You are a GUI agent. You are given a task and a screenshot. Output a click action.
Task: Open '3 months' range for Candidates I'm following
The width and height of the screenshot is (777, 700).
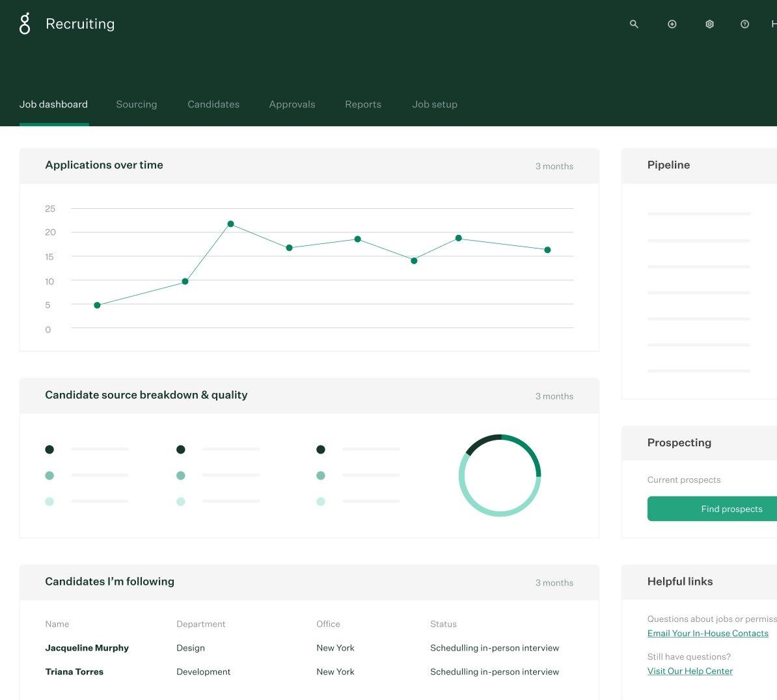(554, 583)
